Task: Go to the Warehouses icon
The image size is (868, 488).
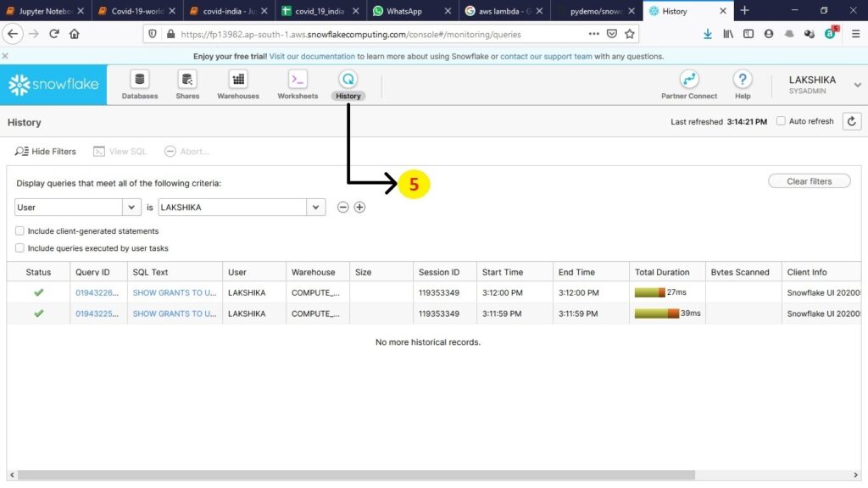Action: click(238, 80)
